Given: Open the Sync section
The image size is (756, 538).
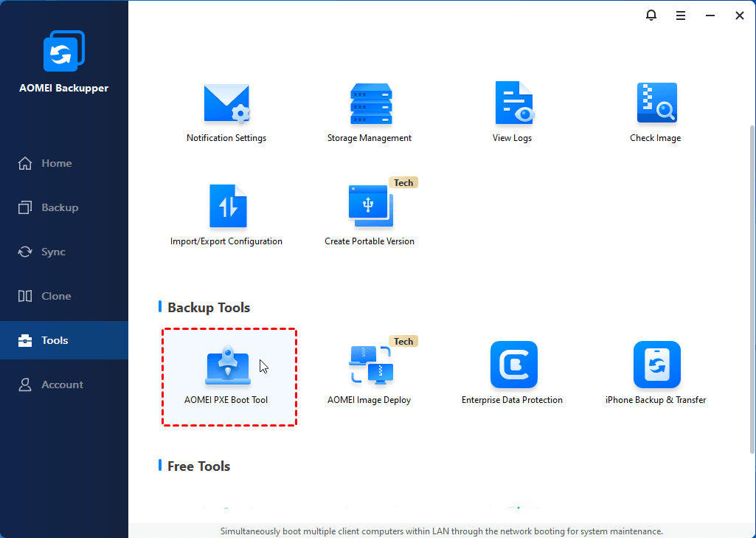Looking at the screenshot, I should point(64,252).
